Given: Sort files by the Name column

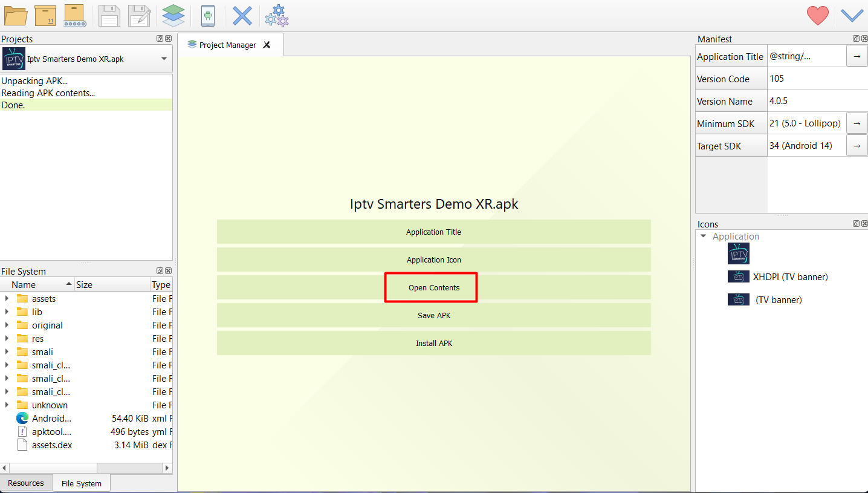Looking at the screenshot, I should (37, 284).
